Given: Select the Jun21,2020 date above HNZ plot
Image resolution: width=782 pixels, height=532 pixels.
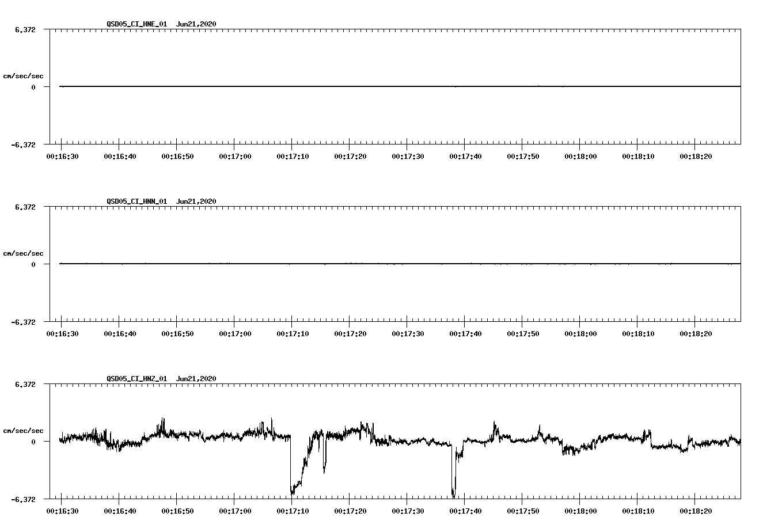Looking at the screenshot, I should 196,379.
